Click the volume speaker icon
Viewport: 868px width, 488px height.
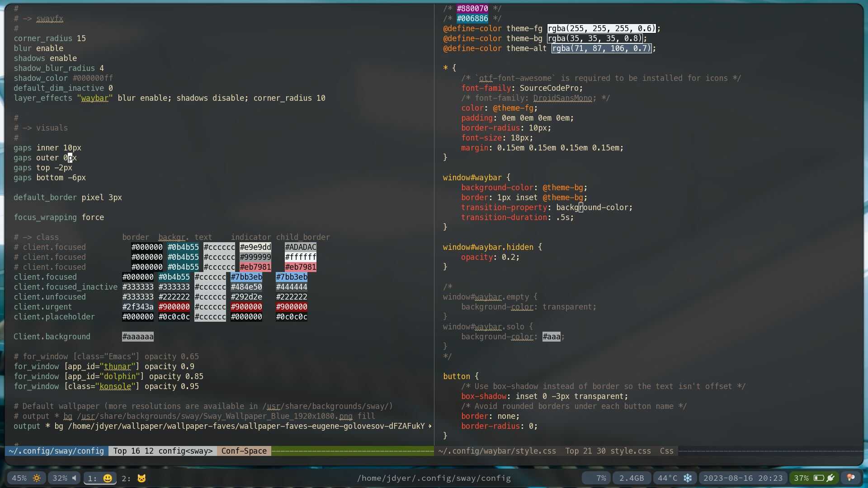tap(75, 478)
